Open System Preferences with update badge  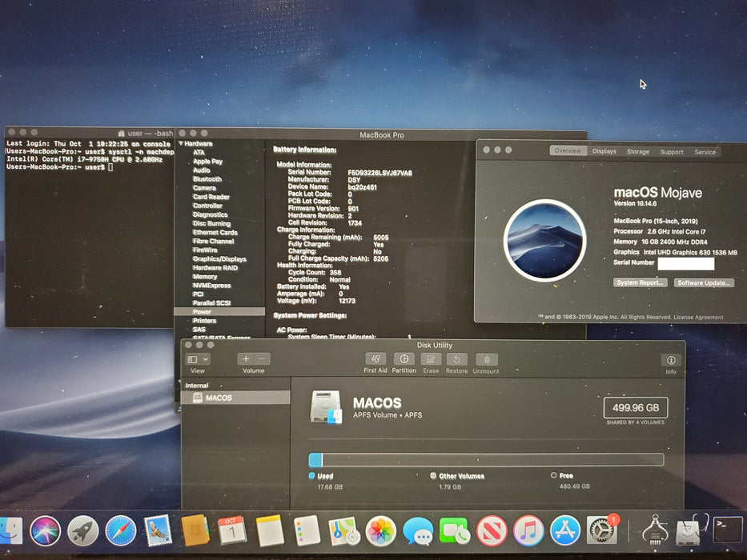click(603, 530)
